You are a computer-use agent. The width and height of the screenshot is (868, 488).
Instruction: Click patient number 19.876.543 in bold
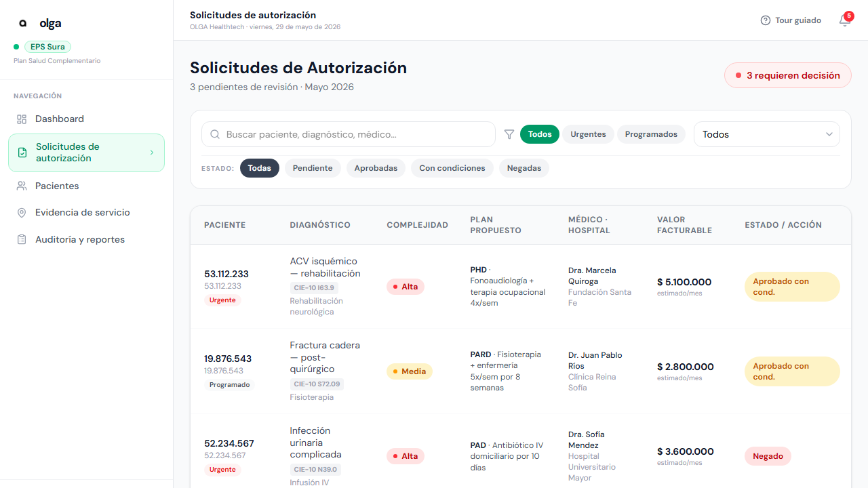click(228, 359)
